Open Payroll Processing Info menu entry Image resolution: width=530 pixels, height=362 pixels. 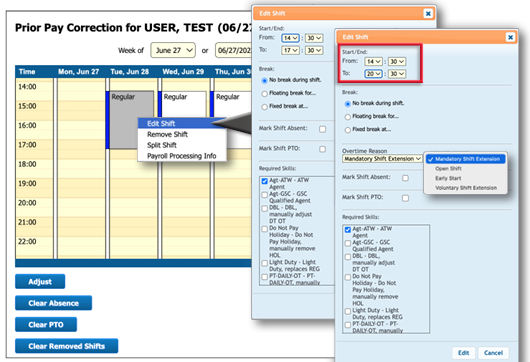(x=182, y=156)
